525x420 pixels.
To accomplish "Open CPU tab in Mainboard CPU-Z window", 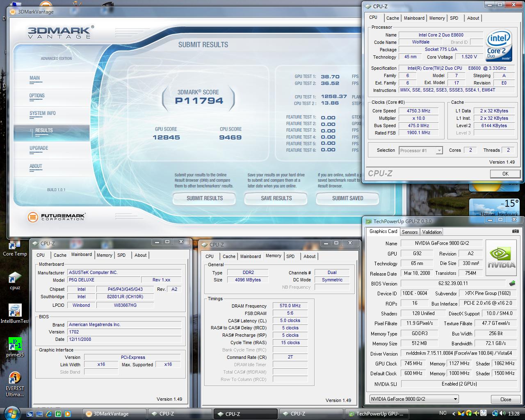I will click(x=41, y=255).
